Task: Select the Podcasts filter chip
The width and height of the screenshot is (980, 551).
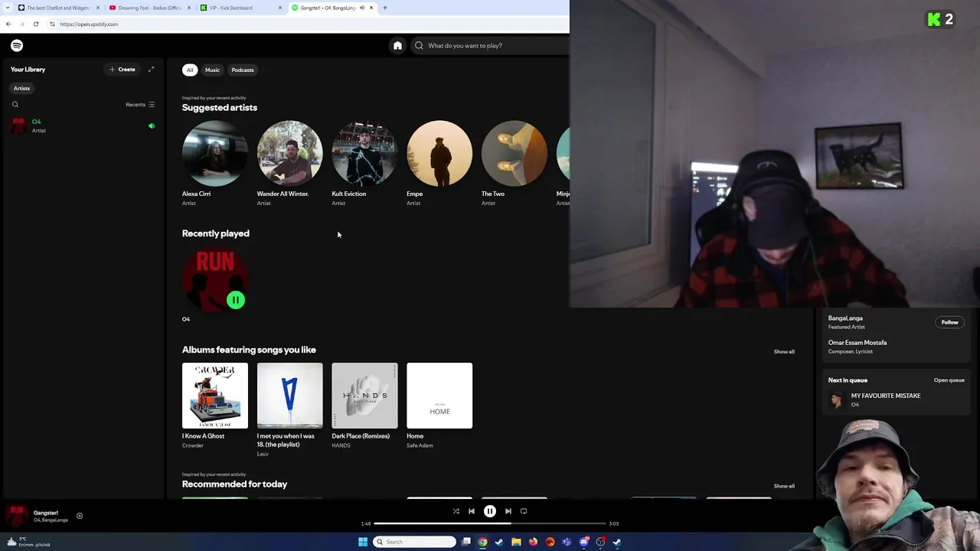Action: [243, 70]
